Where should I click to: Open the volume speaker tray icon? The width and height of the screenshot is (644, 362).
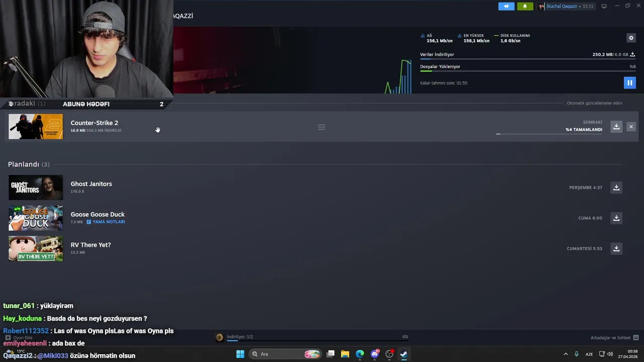coord(610,354)
